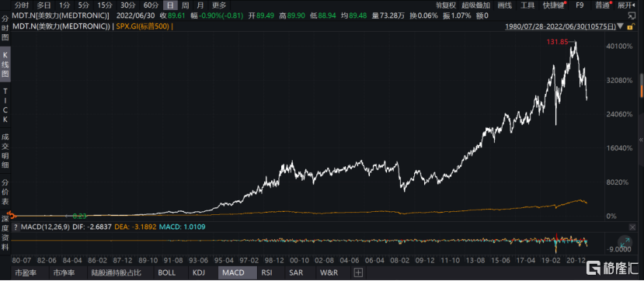644x281 pixels.
Task: Click the stock title MDT.N[美敦力(MEDTRONIC)]
Action: click(61, 16)
